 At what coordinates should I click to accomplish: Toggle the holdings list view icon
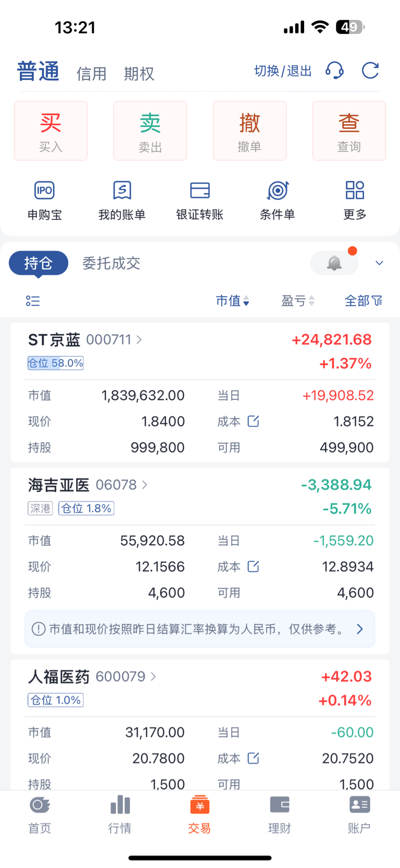tap(33, 301)
